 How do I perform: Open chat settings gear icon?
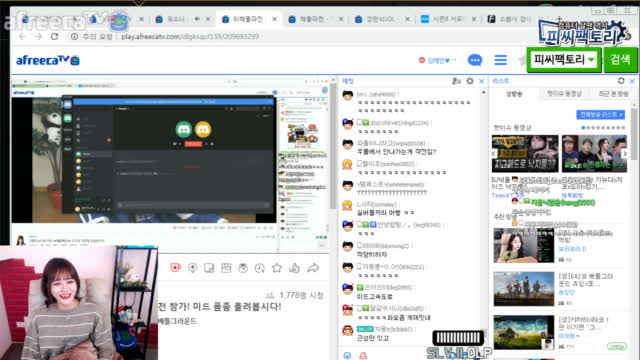click(470, 81)
